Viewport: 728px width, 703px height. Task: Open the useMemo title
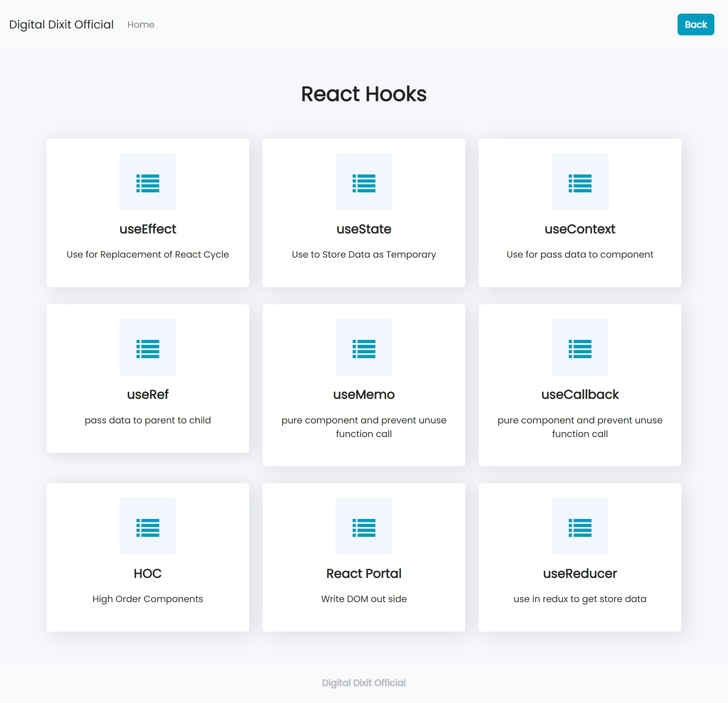pyautogui.click(x=364, y=395)
